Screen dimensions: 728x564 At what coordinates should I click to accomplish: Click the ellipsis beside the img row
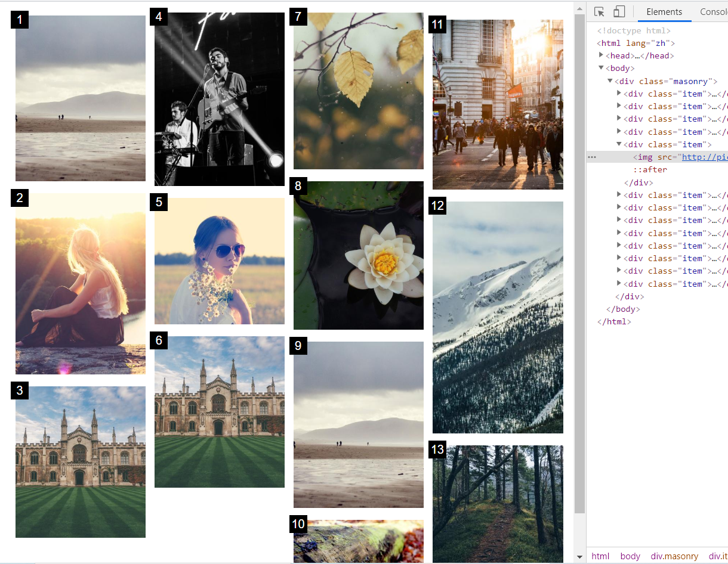[x=592, y=157]
